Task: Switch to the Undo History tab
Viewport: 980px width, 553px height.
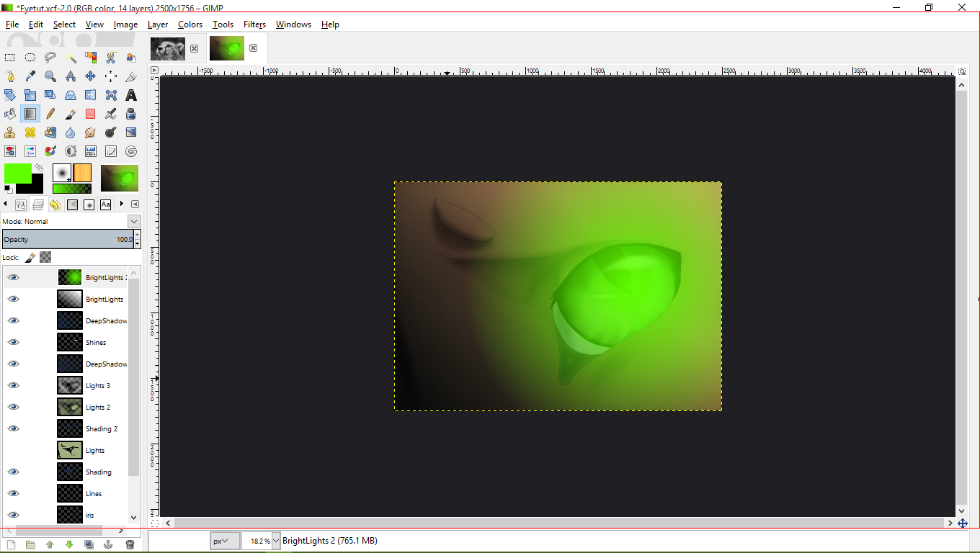Action: click(x=55, y=204)
